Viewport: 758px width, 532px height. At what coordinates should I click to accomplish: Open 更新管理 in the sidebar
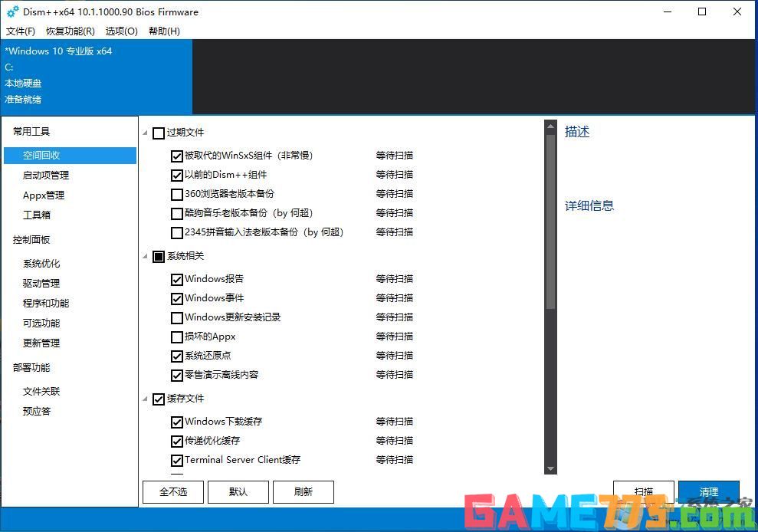(x=41, y=343)
